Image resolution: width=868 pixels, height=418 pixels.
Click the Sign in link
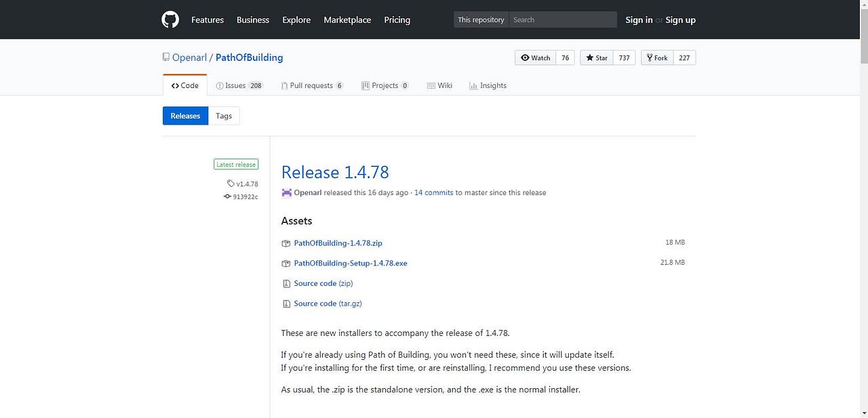639,20
